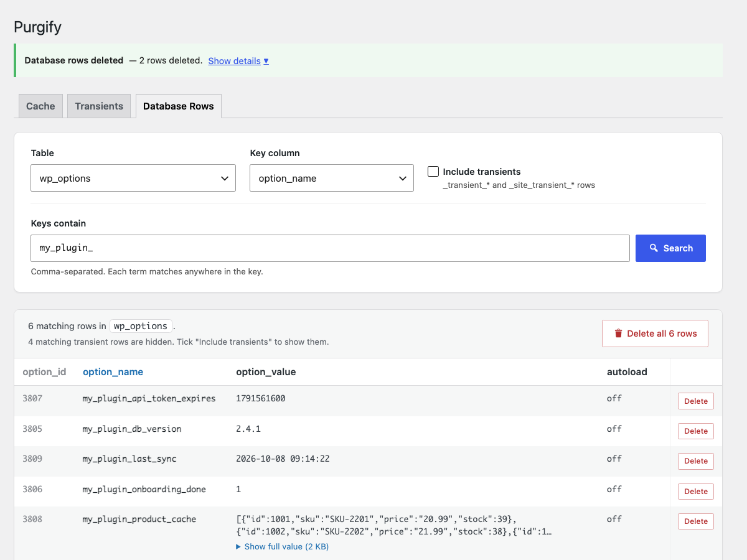Click the option_id column header
The width and height of the screenshot is (747, 560).
[x=44, y=371]
